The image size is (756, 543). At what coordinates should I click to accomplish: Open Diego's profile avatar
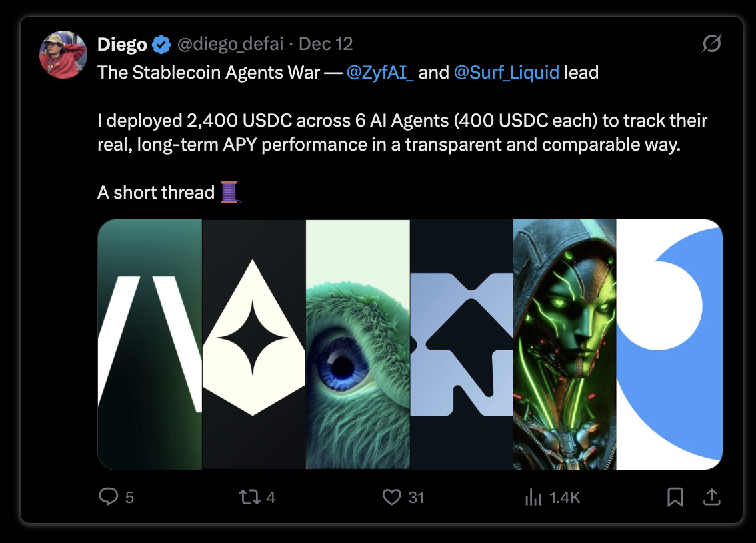coord(63,55)
